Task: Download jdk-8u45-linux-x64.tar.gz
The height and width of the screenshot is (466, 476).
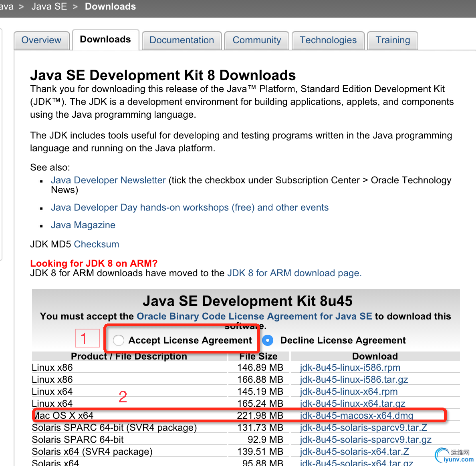Action: point(353,404)
